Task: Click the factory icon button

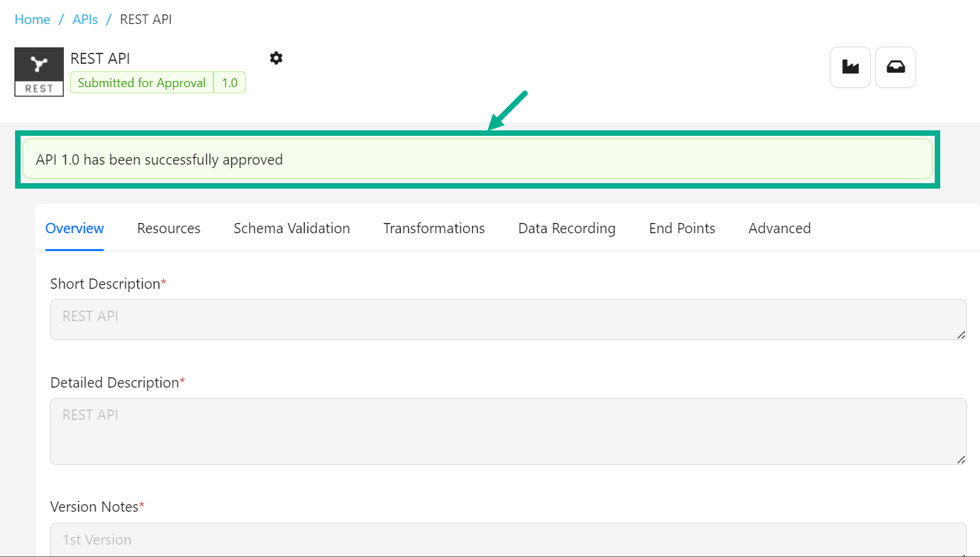Action: tap(850, 67)
